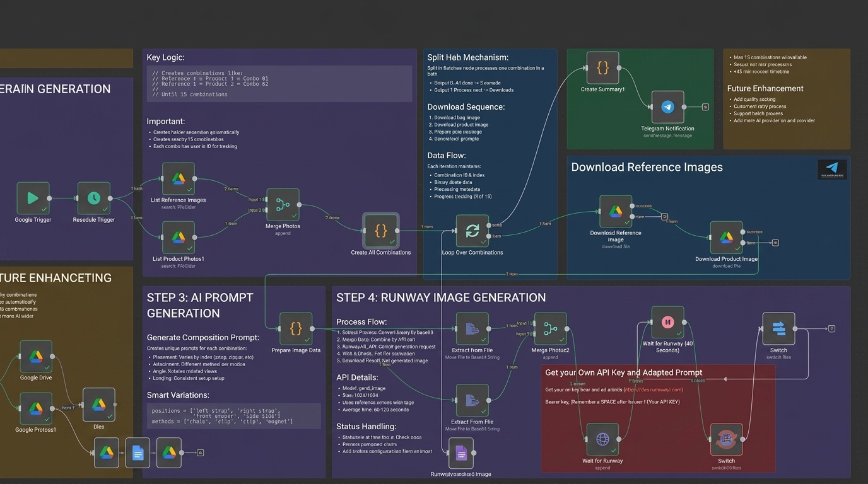Viewport: 868px width, 484px height.
Task: Select the upper Extract from File node
Action: point(472,329)
